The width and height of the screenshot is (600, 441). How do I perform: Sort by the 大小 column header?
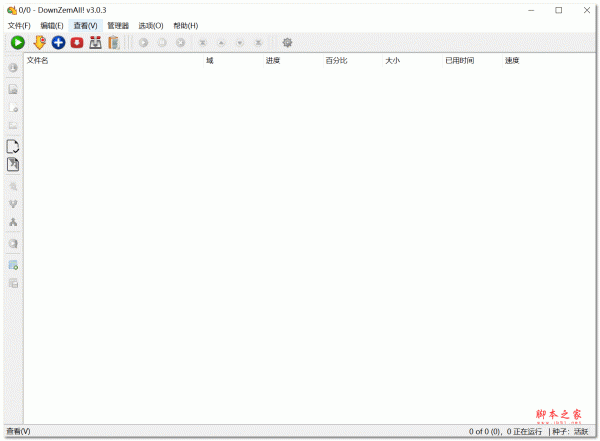click(412, 60)
